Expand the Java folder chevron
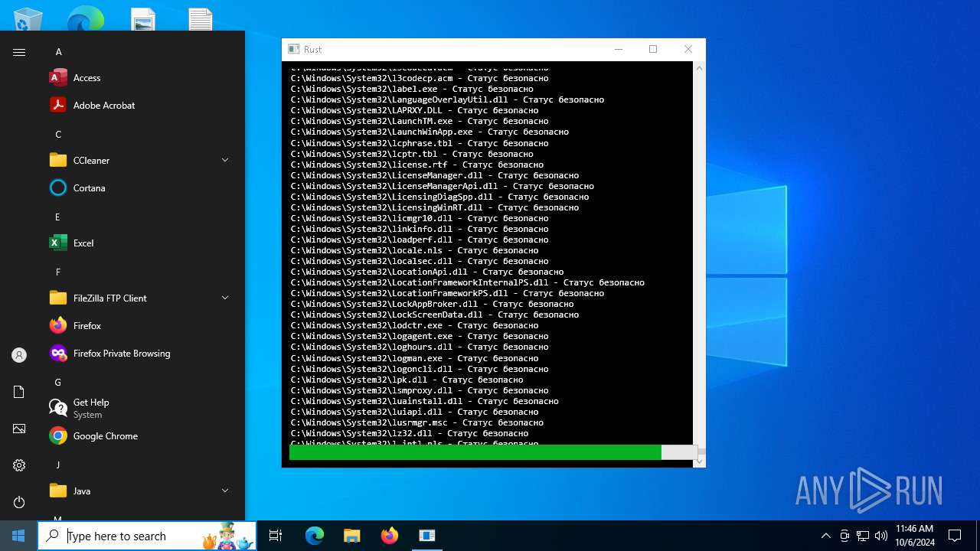Screen dimensions: 980x551 [225, 491]
